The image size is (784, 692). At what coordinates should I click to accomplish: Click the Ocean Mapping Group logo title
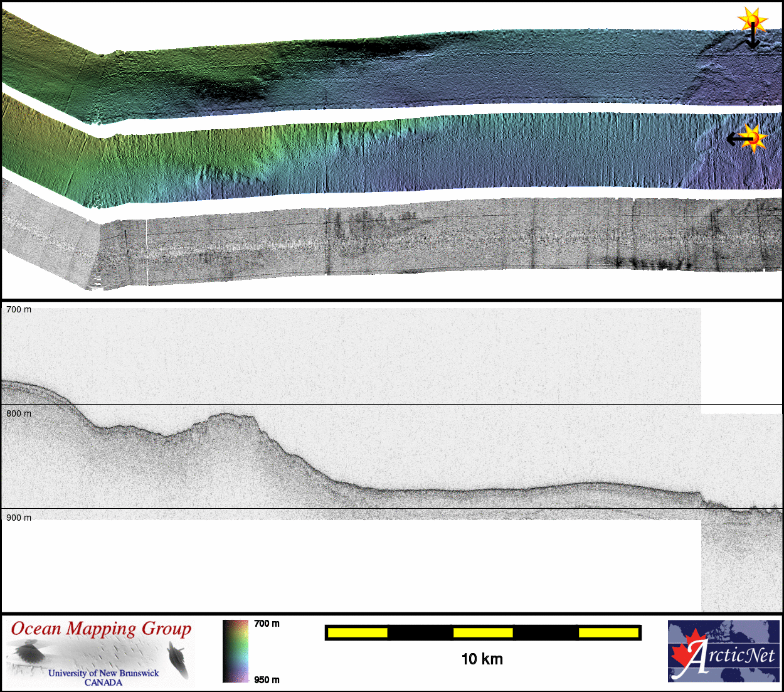pyautogui.click(x=101, y=629)
